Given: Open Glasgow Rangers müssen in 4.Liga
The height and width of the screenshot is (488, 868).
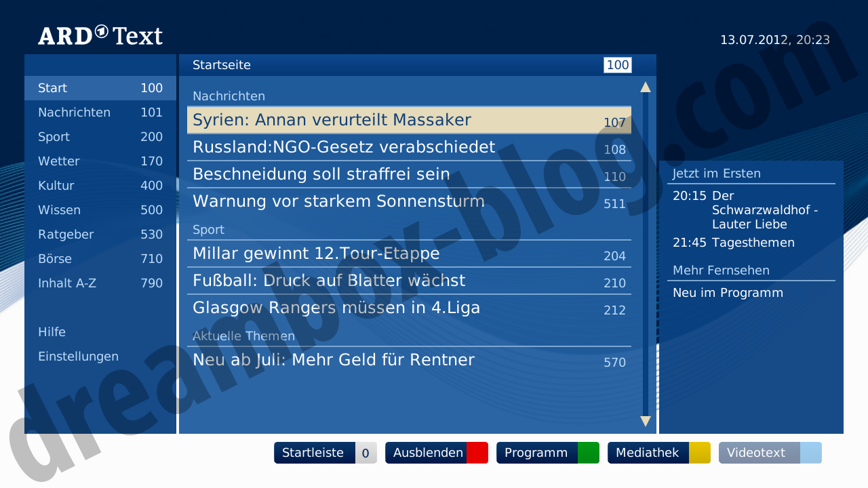Looking at the screenshot, I should [x=409, y=308].
